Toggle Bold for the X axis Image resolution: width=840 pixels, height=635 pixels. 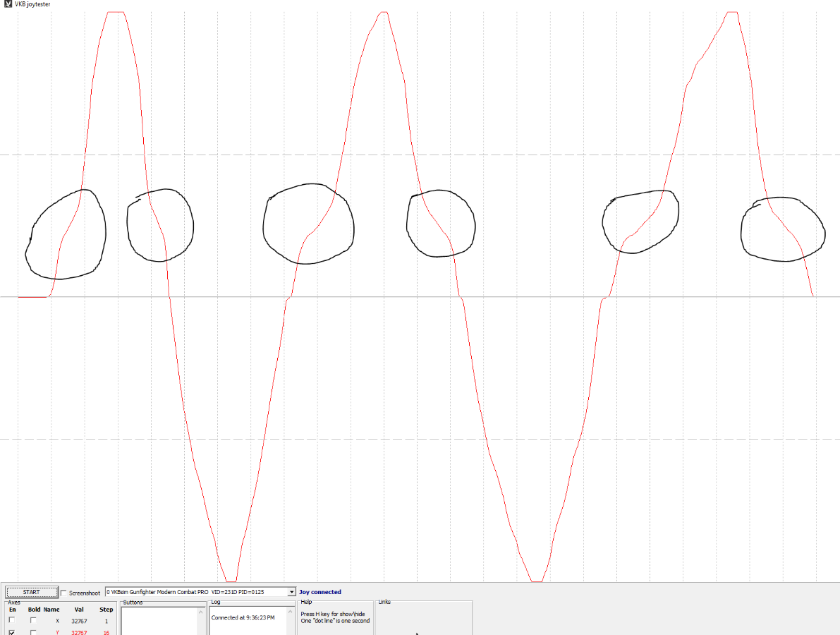(33, 620)
